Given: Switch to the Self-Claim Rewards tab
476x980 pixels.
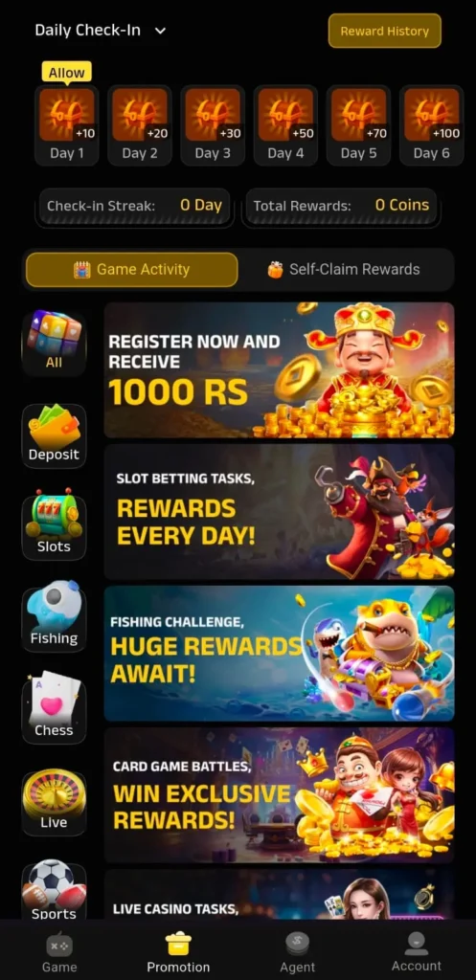Looking at the screenshot, I should tap(344, 270).
